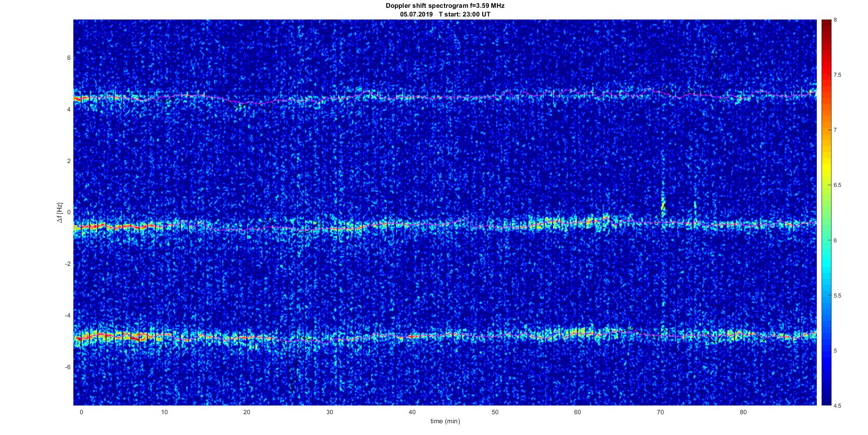The width and height of the screenshot is (868, 435).
Task: Click colorbar tick label '7.5'
Action: [837, 75]
